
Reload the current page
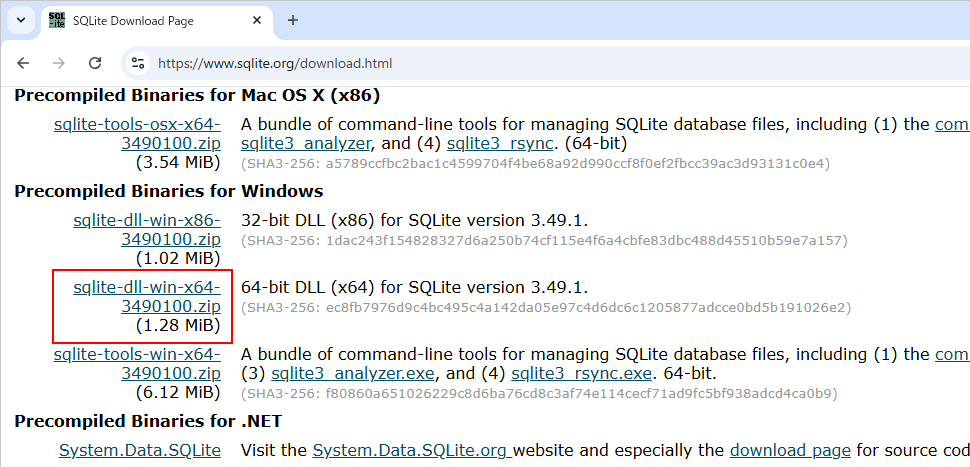95,63
